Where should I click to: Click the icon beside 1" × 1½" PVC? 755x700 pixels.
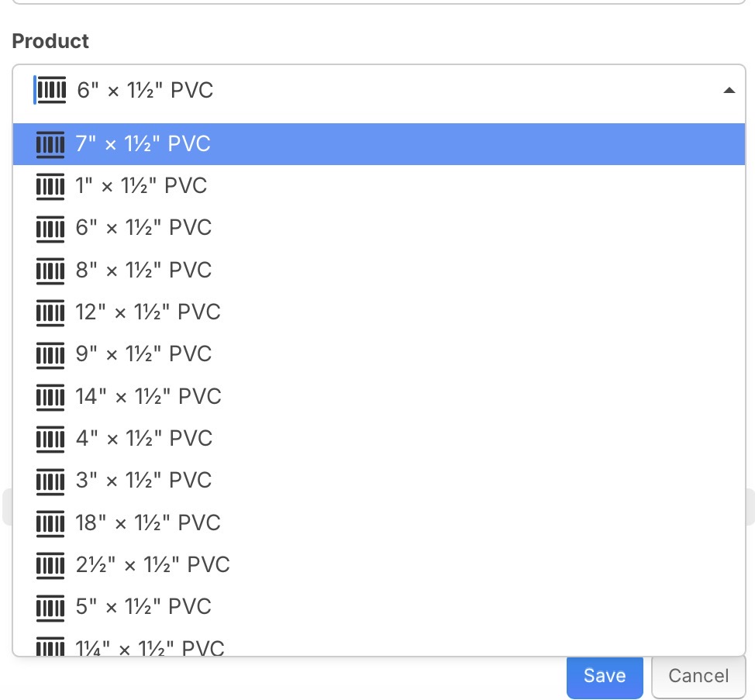[50, 186]
